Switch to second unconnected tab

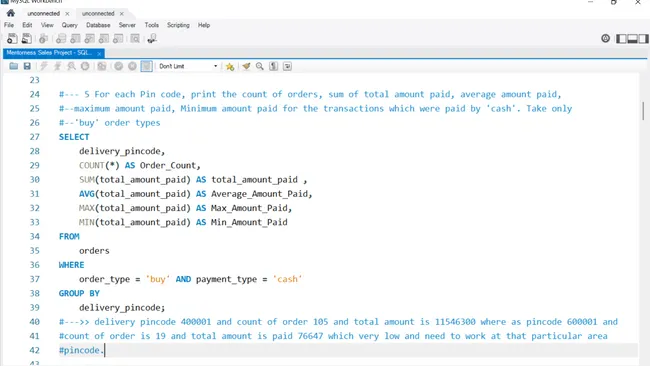[x=98, y=14]
